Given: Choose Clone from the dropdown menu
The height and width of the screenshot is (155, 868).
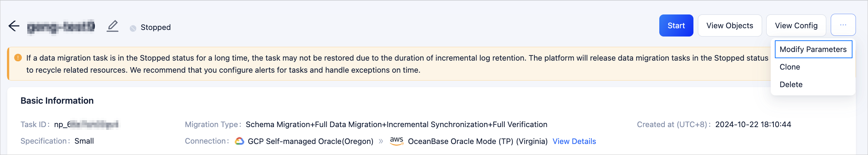Looking at the screenshot, I should pos(790,67).
